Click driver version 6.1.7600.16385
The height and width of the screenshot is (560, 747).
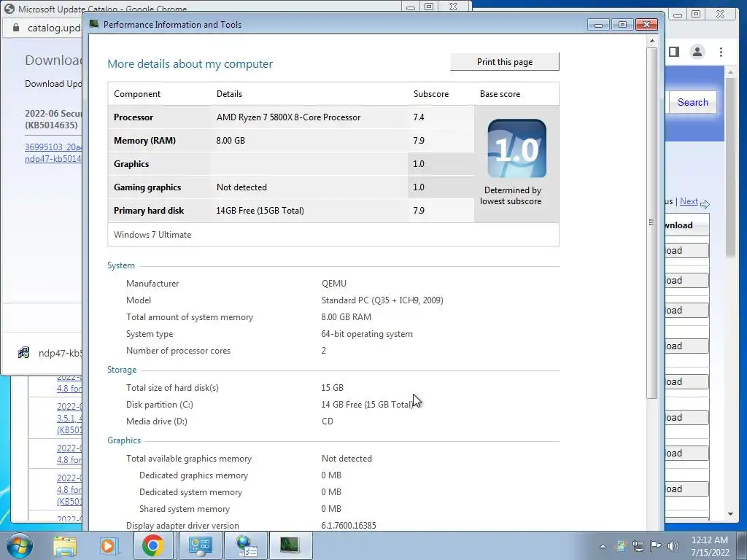pyautogui.click(x=349, y=526)
